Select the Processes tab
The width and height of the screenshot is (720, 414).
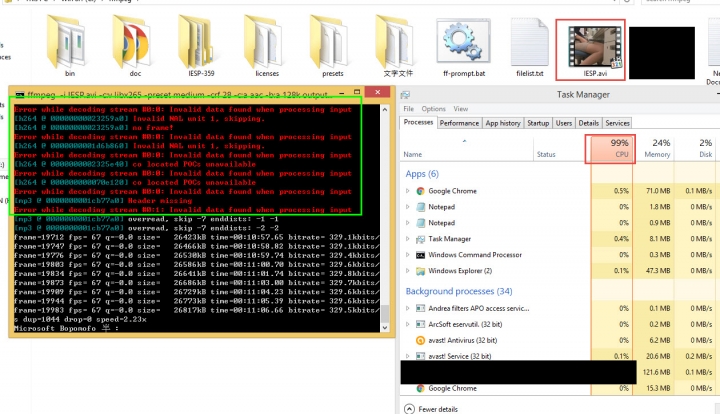(418, 122)
